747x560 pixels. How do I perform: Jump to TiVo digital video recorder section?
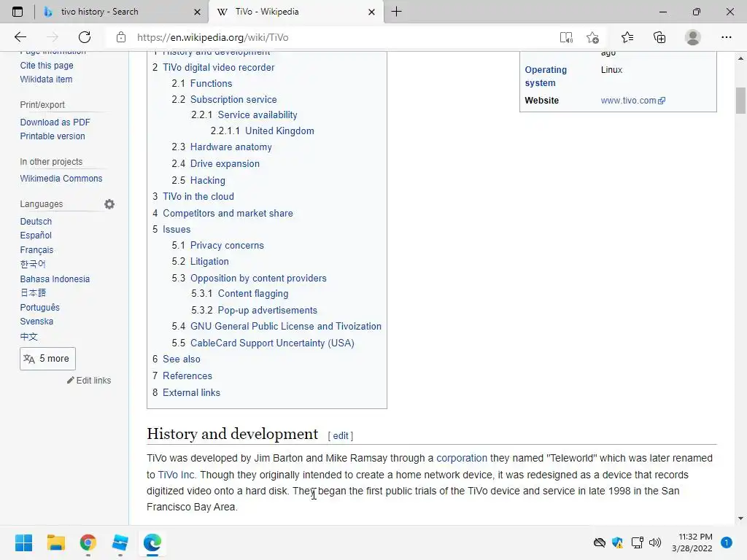click(x=219, y=68)
